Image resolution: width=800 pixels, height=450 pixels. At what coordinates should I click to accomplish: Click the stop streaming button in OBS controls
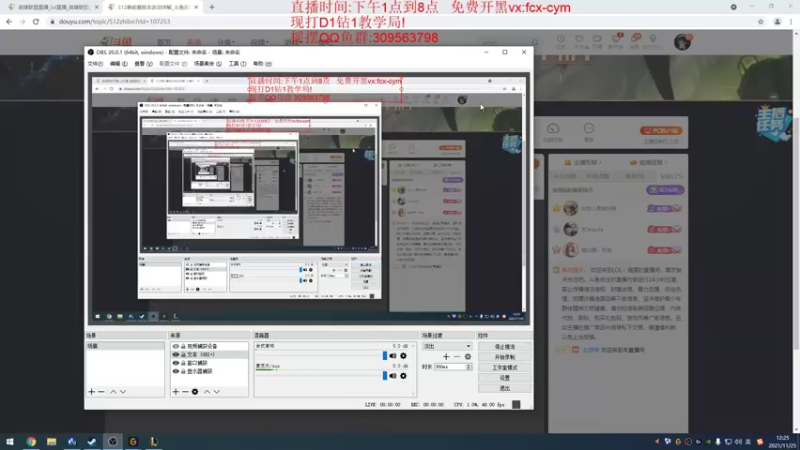click(504, 347)
